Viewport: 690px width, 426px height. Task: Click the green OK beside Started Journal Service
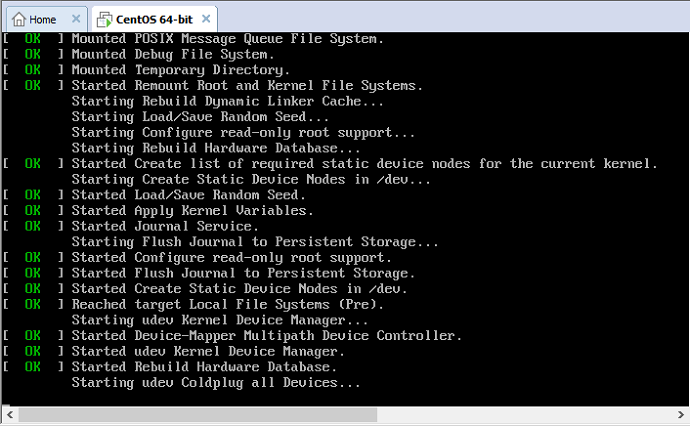[33, 226]
